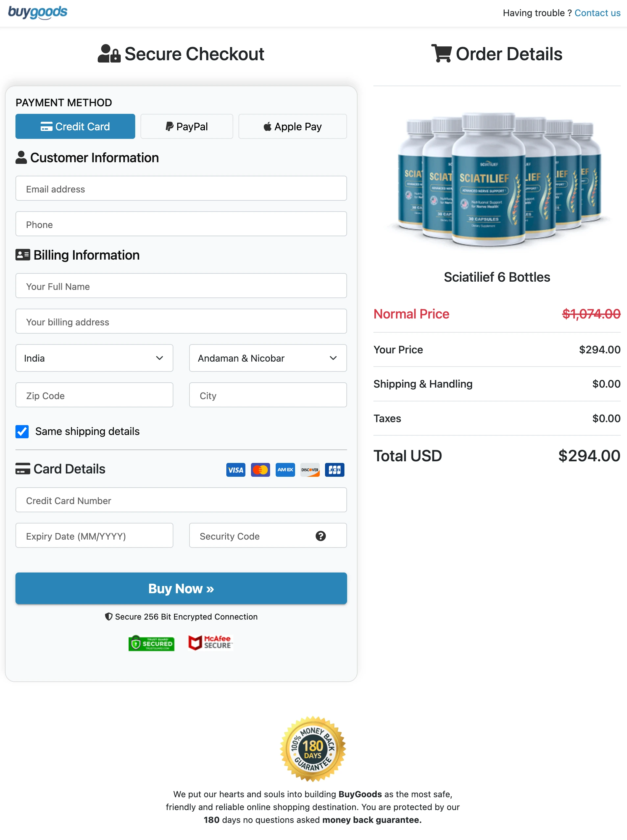
Task: Click Secure 256 Bit Encrypted Connection text
Action: [x=186, y=617]
